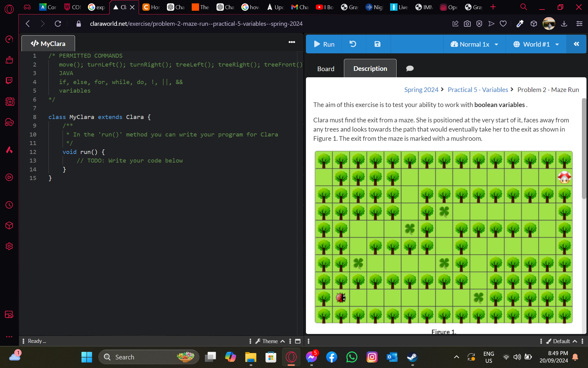Click the Opera snapshot camera icon
The image size is (588, 368).
(x=467, y=24)
